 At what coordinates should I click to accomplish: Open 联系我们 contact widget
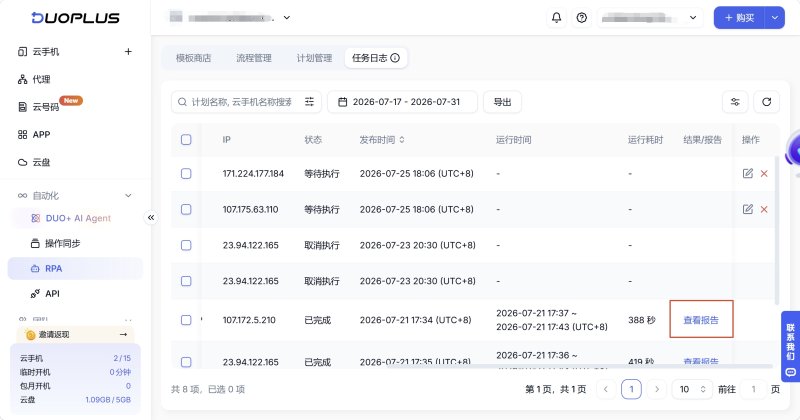(x=790, y=346)
